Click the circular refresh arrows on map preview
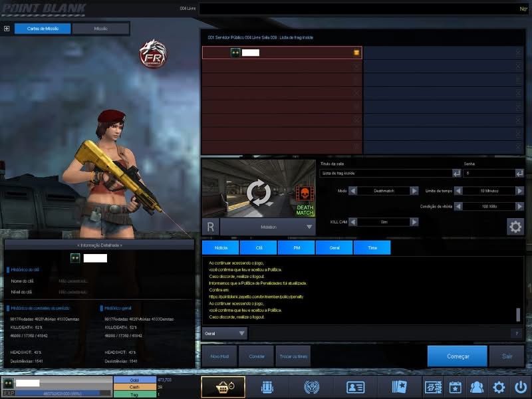Screen dimensions: 532x399 click(x=259, y=193)
